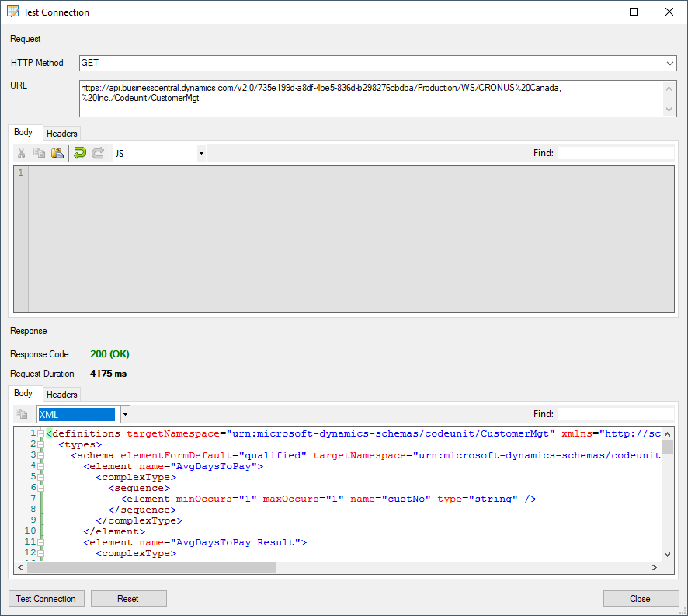Select the Body tab in the request section
The width and height of the screenshot is (688, 616).
25,132
